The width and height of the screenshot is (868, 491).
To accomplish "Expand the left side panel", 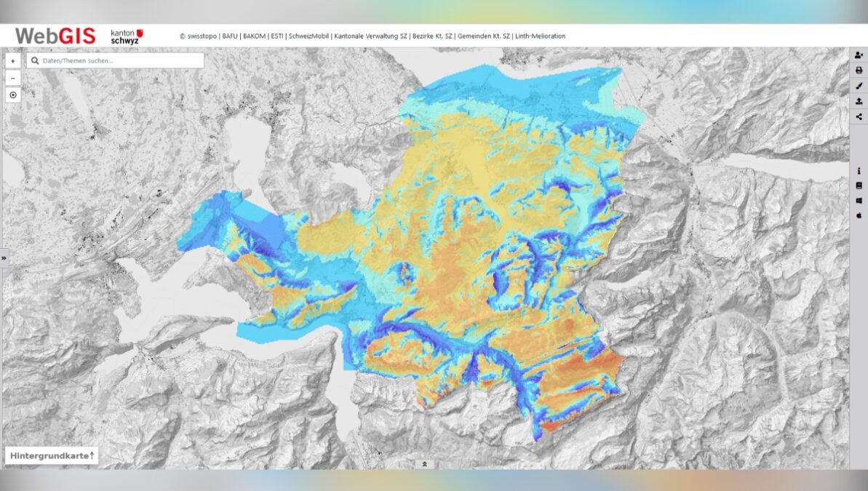I will (4, 258).
